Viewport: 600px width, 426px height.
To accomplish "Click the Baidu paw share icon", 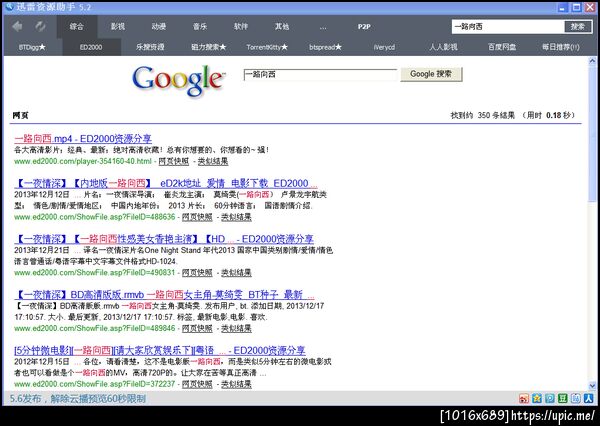I will click(x=576, y=398).
